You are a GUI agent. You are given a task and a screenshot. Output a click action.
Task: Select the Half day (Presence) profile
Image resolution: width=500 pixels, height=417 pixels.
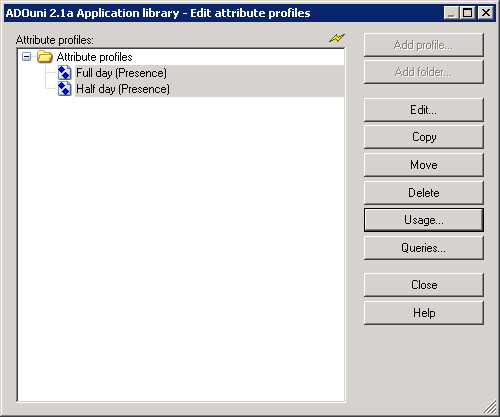coord(123,89)
